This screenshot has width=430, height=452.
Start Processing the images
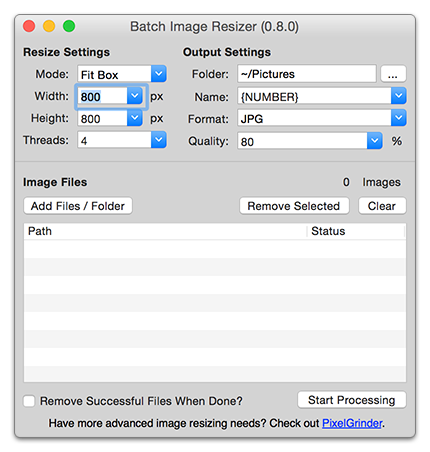(352, 400)
